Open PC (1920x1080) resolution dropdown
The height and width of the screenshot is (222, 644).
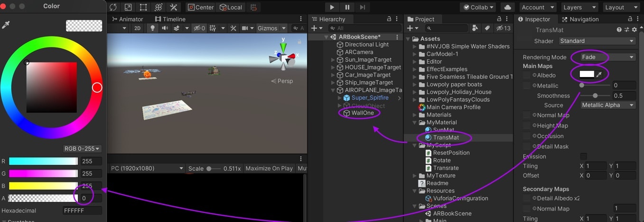click(x=147, y=168)
